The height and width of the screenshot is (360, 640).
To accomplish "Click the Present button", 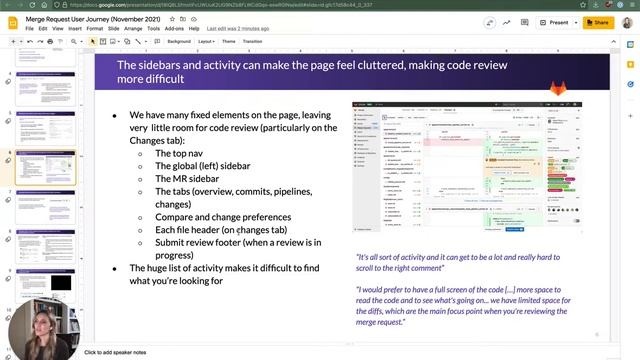I will [554, 23].
